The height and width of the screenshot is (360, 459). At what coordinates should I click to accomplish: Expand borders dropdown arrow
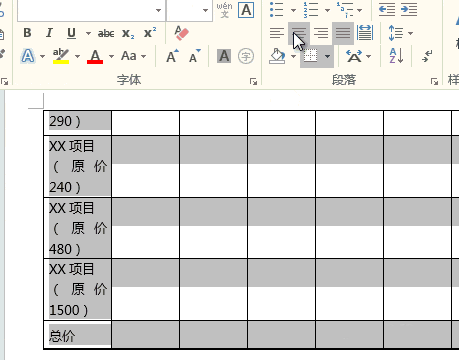tap(327, 56)
